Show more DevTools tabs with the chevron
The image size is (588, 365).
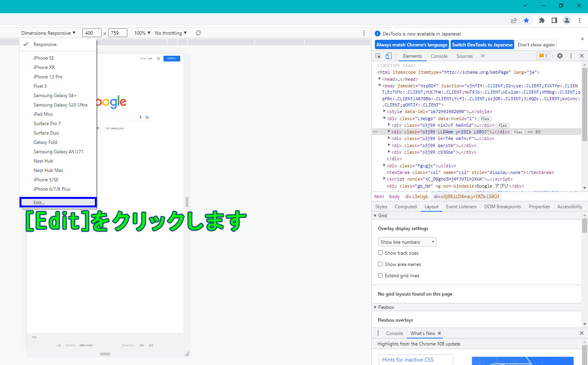coord(483,56)
